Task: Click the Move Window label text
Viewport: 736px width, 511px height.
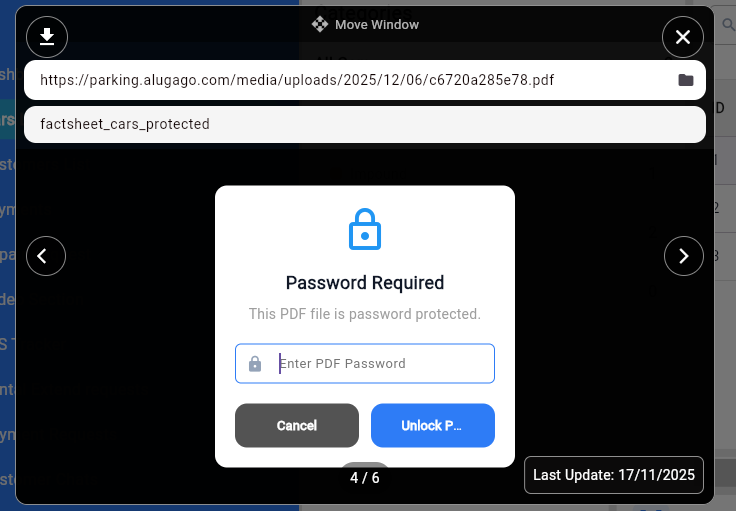Action: [377, 24]
